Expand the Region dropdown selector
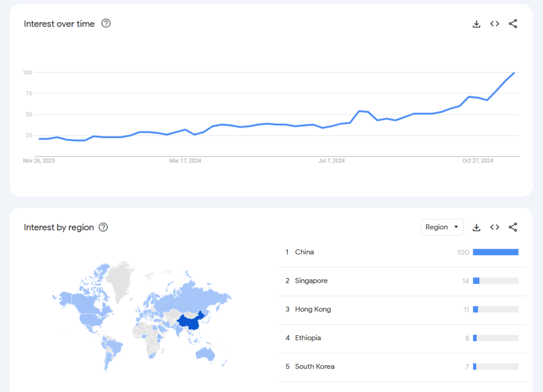 click(x=442, y=227)
